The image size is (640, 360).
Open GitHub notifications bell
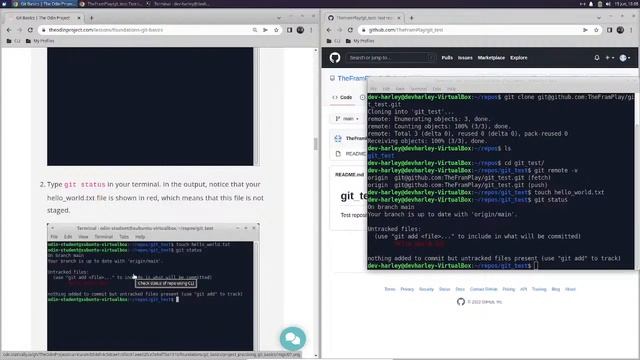click(597, 58)
